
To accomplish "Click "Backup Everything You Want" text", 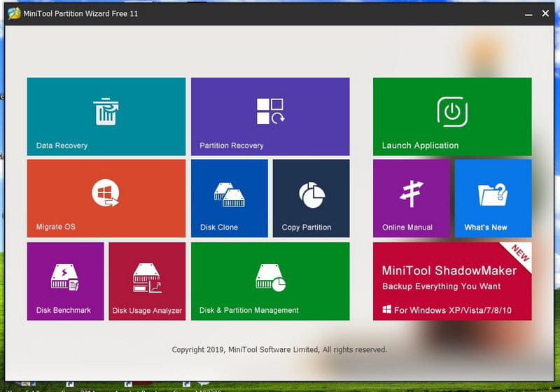I will pos(442,286).
